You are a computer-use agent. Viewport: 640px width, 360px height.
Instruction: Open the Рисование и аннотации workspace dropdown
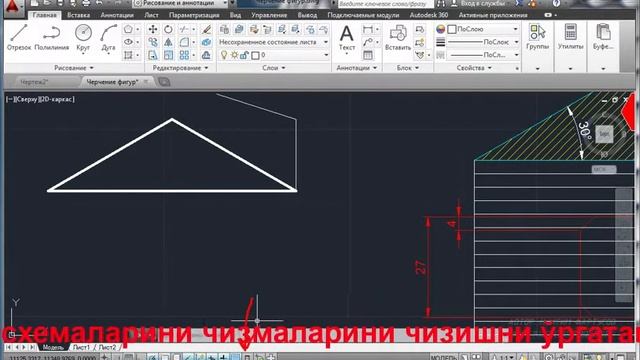point(180,3)
